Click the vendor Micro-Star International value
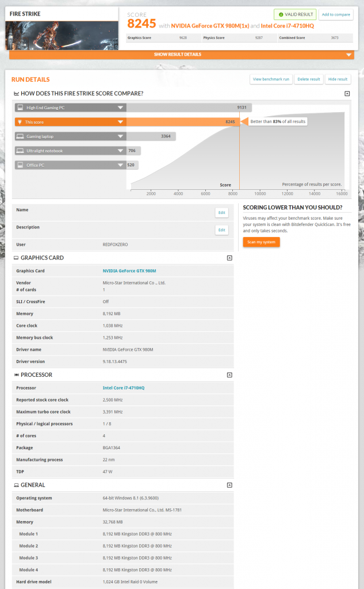Image resolution: width=364 pixels, height=589 pixels. click(x=134, y=283)
